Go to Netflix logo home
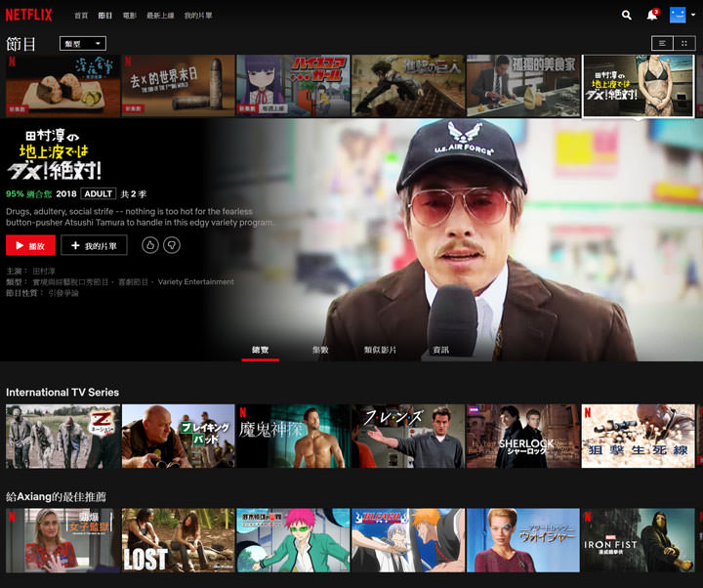This screenshot has height=588, width=703. click(28, 16)
